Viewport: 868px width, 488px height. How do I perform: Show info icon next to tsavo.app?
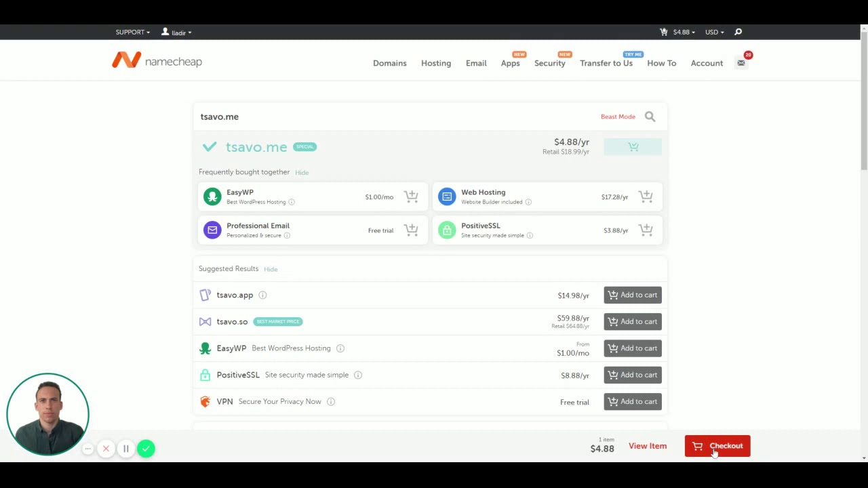(x=262, y=295)
